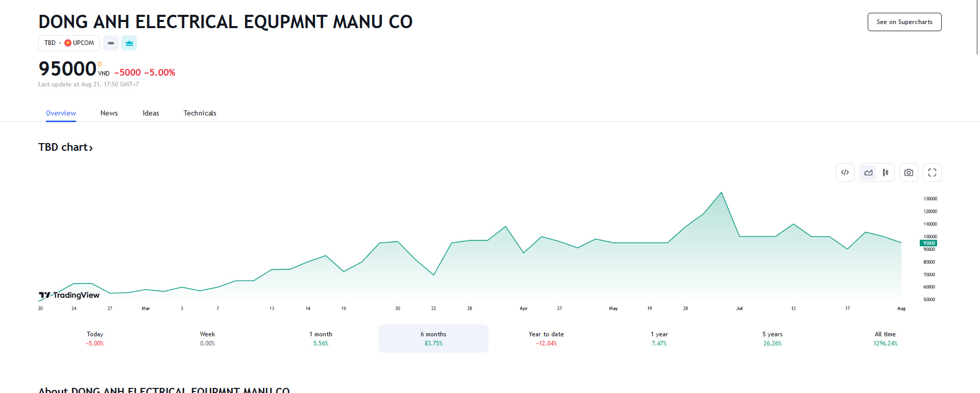
Task: Open the embed code icon above chart
Action: (845, 172)
